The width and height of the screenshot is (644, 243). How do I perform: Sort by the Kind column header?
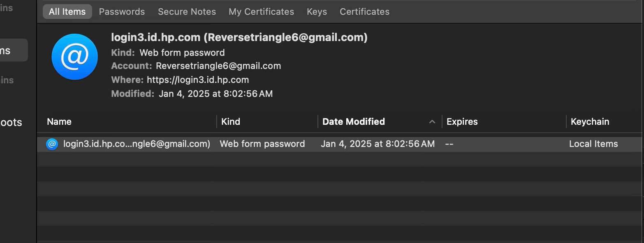click(230, 121)
